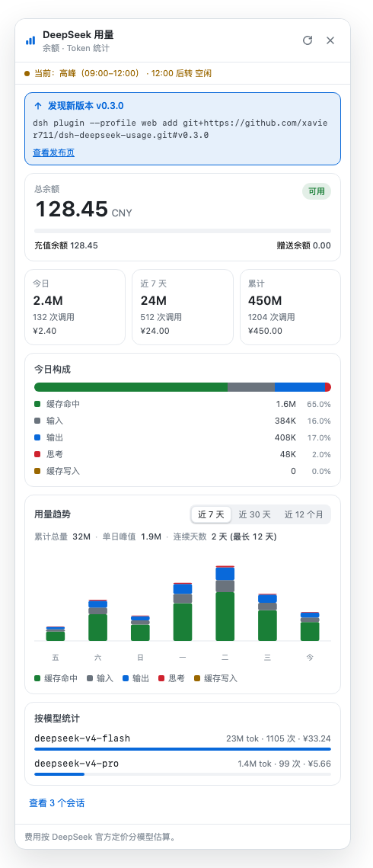
Task: Click the 48K thinking value
Action: point(288,454)
